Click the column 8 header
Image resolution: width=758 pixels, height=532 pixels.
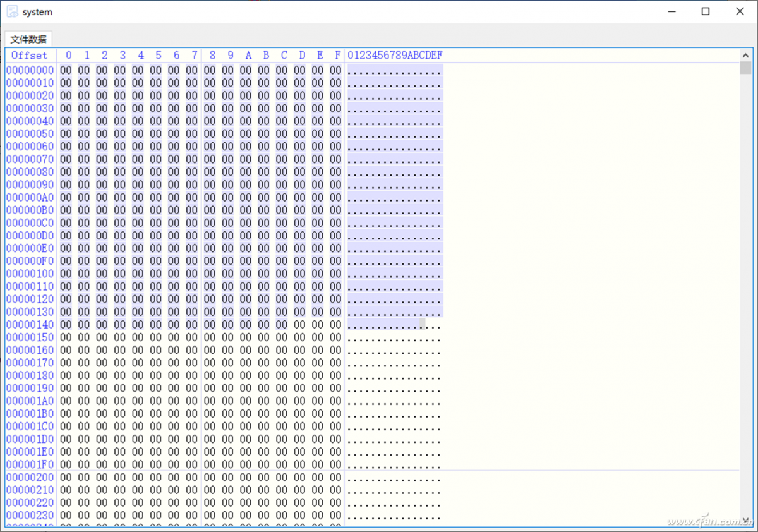pos(212,56)
